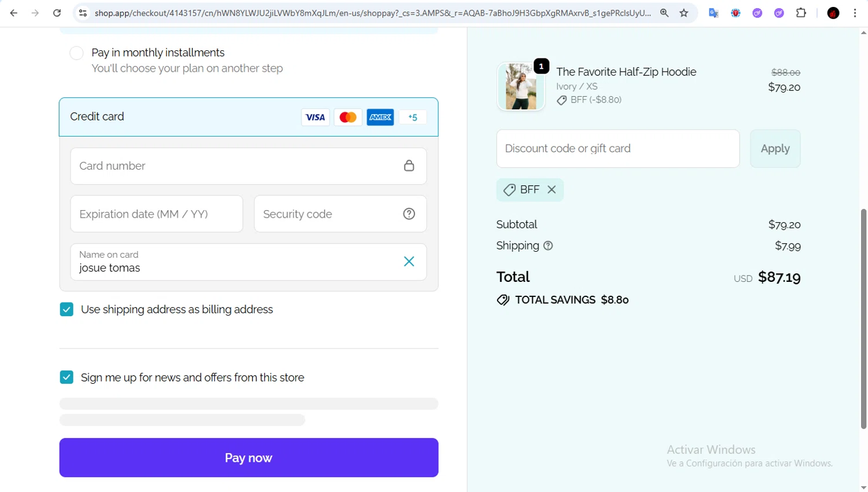
Task: Click the zoom magnifier icon in address bar
Action: click(x=664, y=13)
